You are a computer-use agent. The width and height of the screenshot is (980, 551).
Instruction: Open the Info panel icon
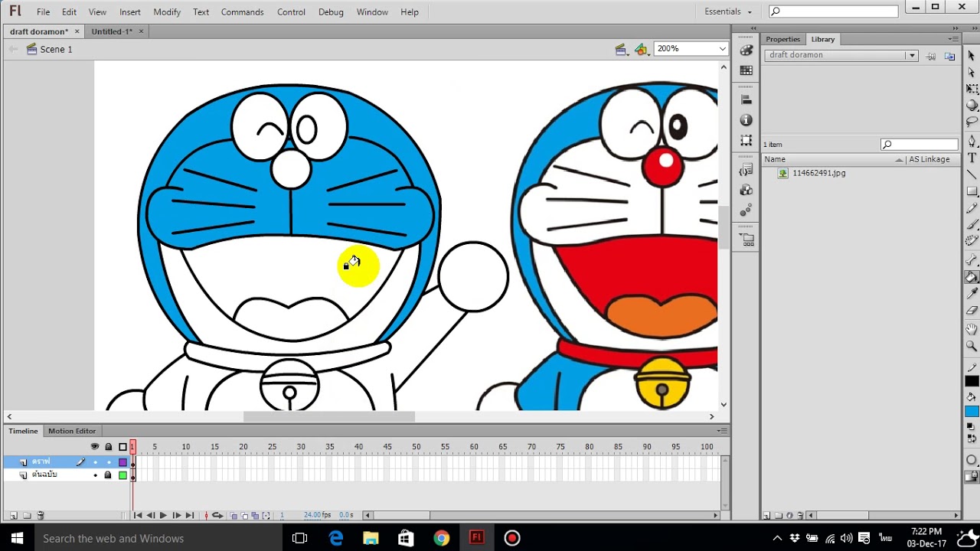(x=746, y=120)
